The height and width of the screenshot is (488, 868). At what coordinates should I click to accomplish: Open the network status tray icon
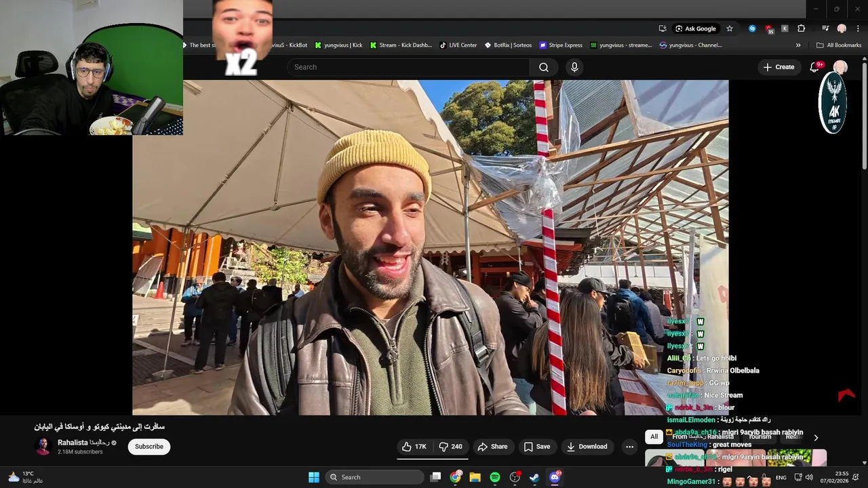pos(798,477)
